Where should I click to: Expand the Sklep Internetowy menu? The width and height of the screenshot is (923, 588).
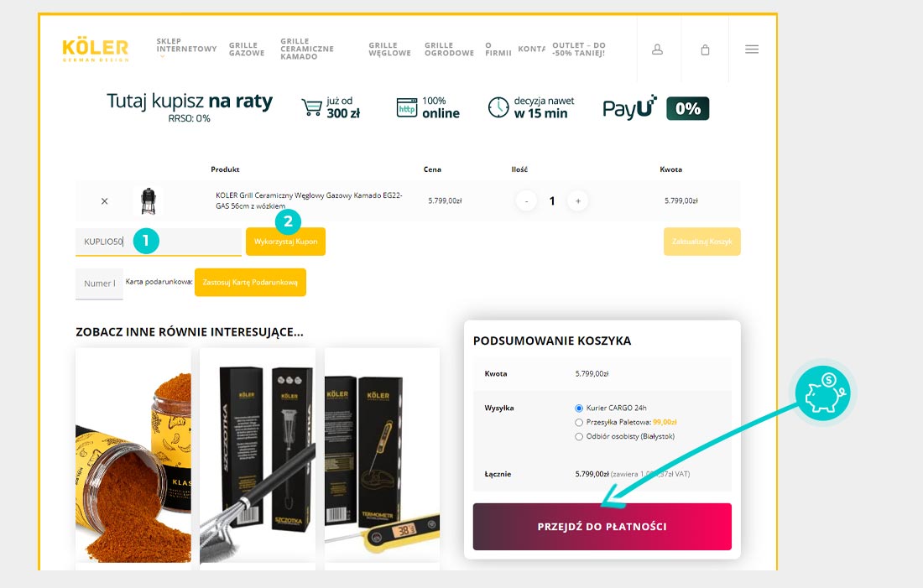186,46
